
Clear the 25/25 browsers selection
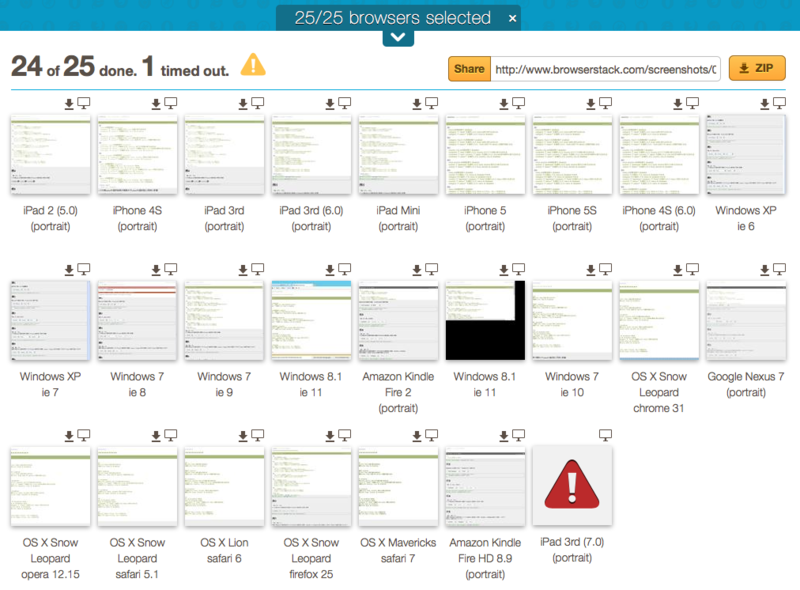pos(512,18)
